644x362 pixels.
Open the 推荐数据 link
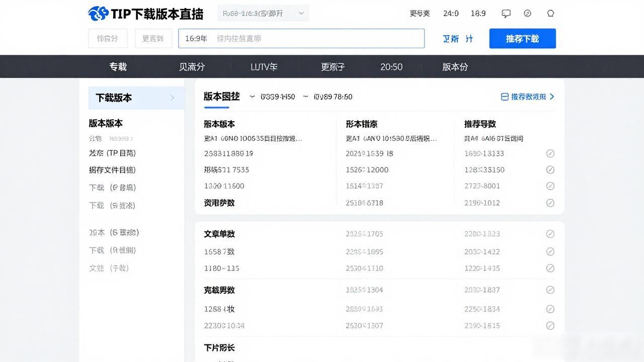coord(528,97)
